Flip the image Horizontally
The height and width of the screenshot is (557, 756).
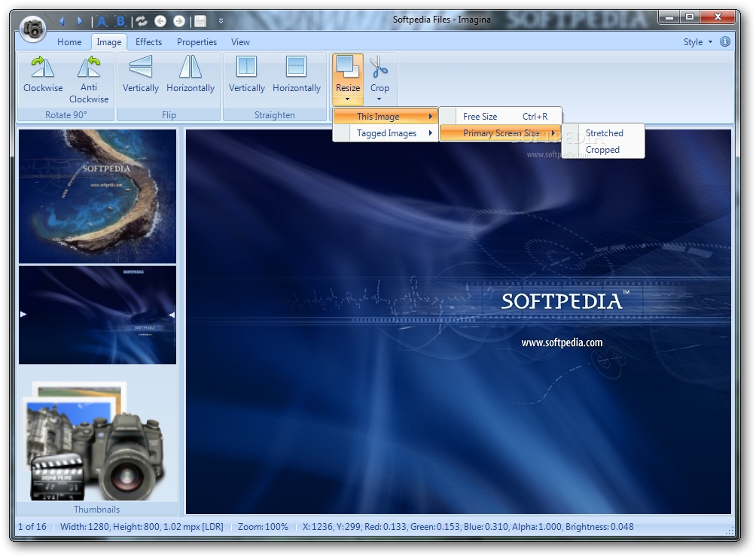[x=191, y=74]
